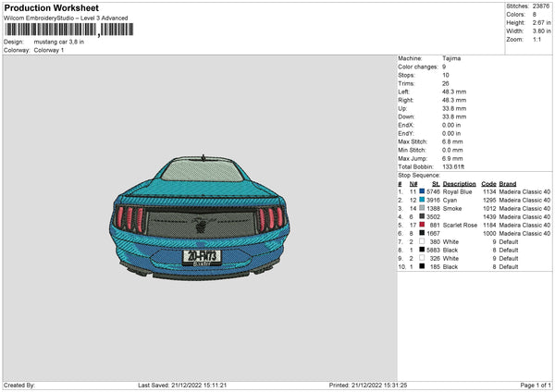The width and height of the screenshot is (555, 392).
Task: Select the Height value '2.67 in'
Action: [x=541, y=22]
